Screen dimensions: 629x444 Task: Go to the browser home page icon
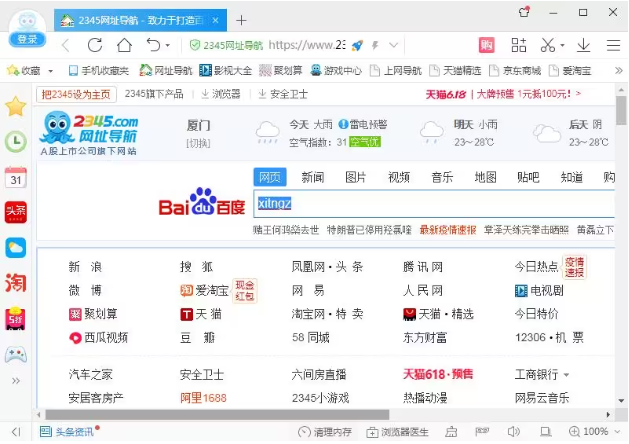coord(124,45)
